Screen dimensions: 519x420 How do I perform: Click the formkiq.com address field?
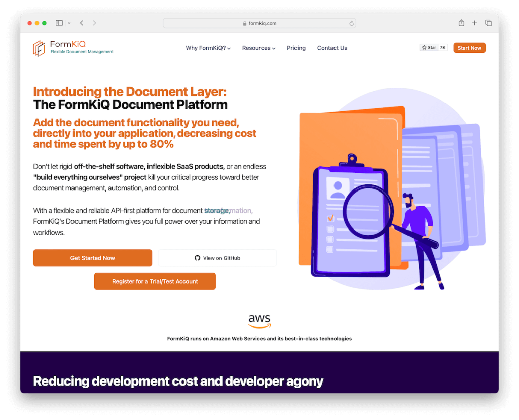(259, 23)
